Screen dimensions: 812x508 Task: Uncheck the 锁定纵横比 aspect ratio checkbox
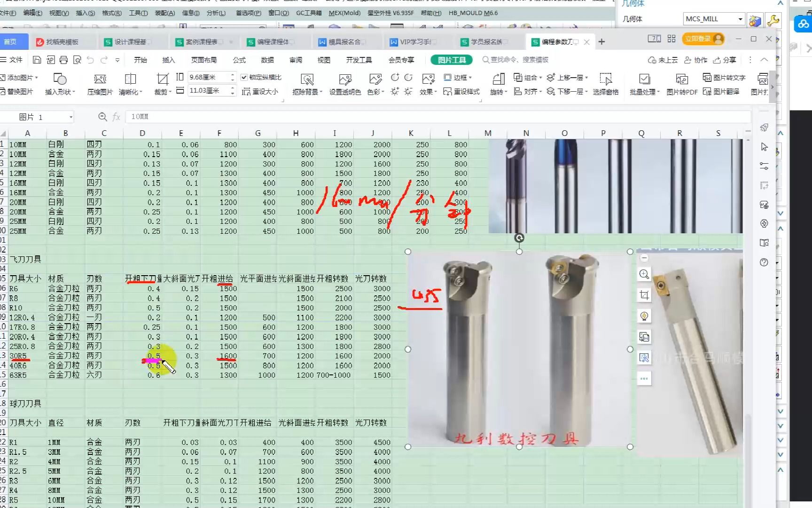245,77
